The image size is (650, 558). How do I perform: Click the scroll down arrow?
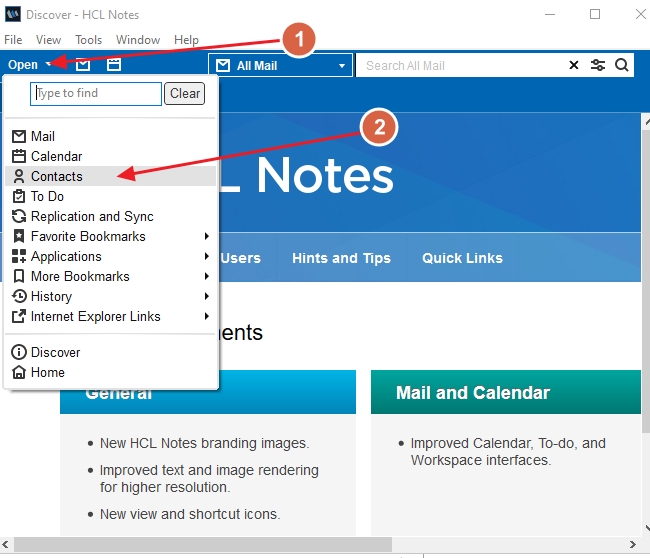click(x=647, y=527)
